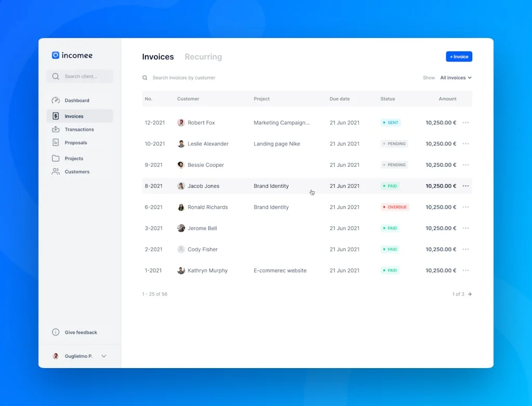Click the Customers people icon
The image size is (532, 406).
pos(56,171)
